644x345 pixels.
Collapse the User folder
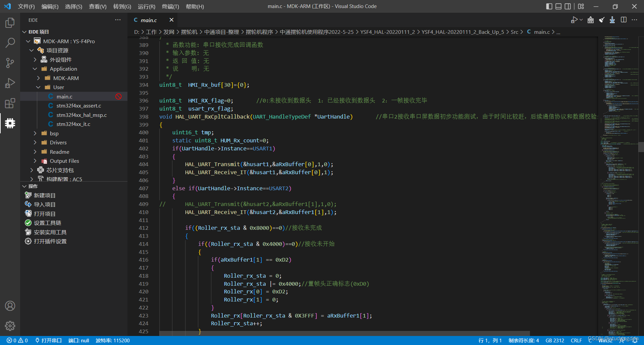[x=38, y=87]
